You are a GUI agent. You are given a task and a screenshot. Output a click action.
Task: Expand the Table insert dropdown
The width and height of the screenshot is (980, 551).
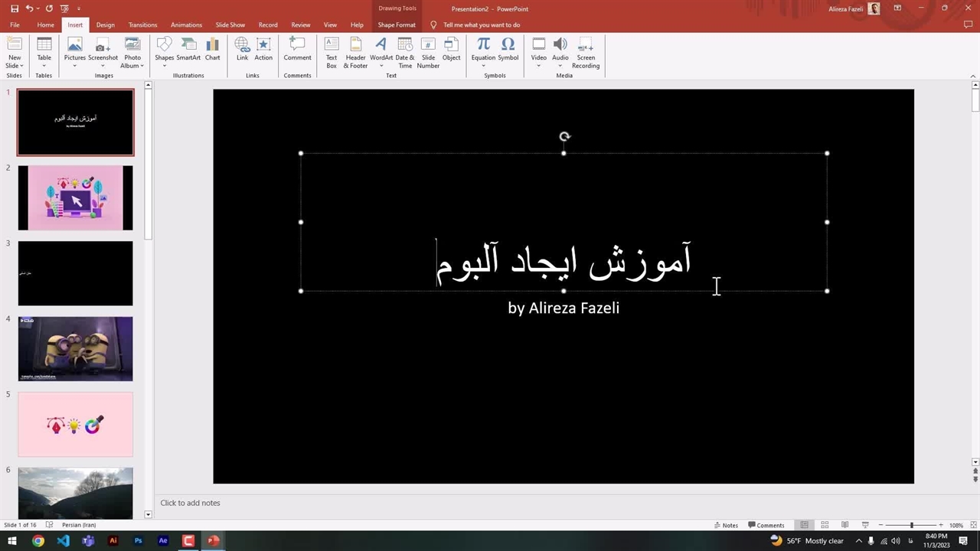pyautogui.click(x=44, y=66)
